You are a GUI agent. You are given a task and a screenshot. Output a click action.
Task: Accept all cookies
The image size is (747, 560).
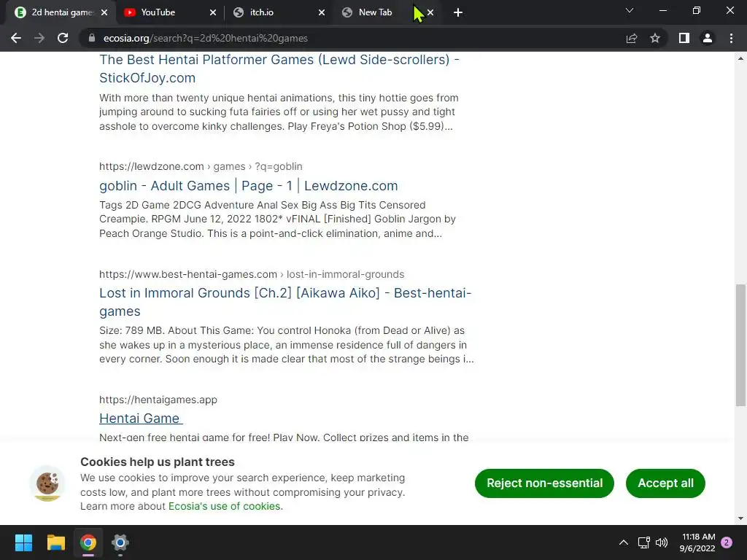[x=665, y=483]
